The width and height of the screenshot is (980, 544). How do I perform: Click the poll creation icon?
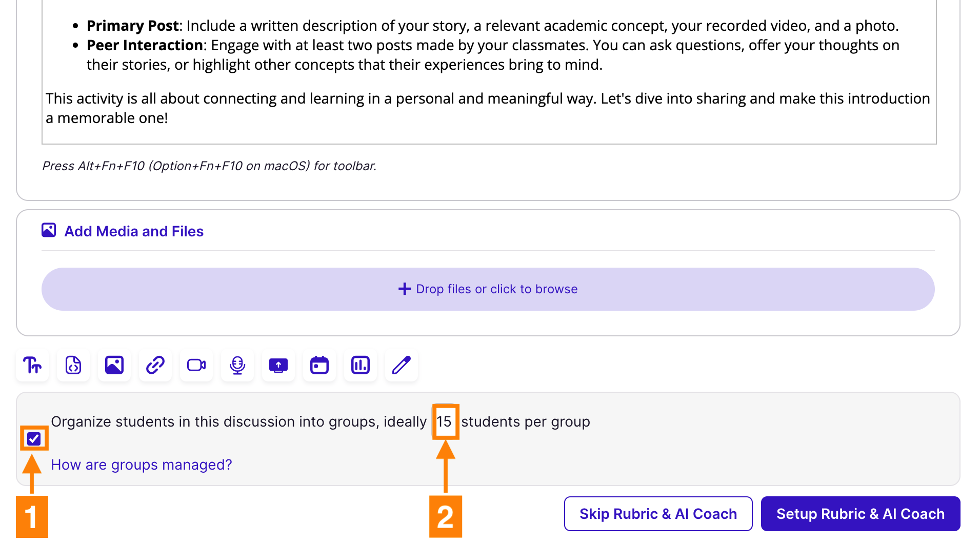point(360,365)
